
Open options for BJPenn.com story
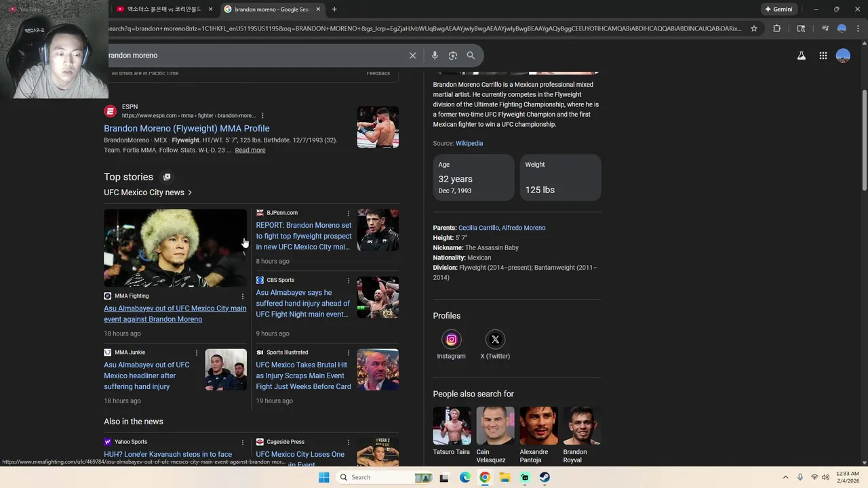[349, 213]
